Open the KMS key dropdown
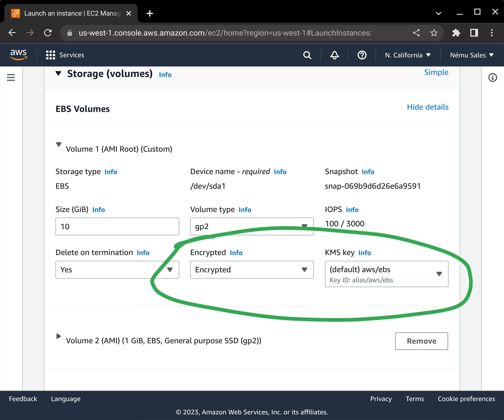 pos(386,274)
